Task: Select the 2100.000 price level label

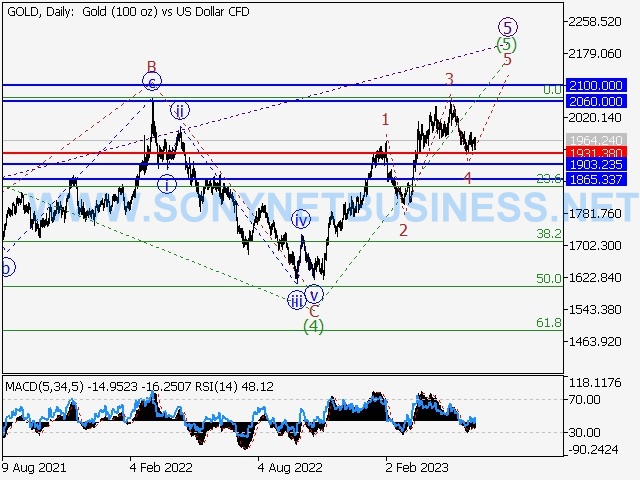Action: coord(596,85)
